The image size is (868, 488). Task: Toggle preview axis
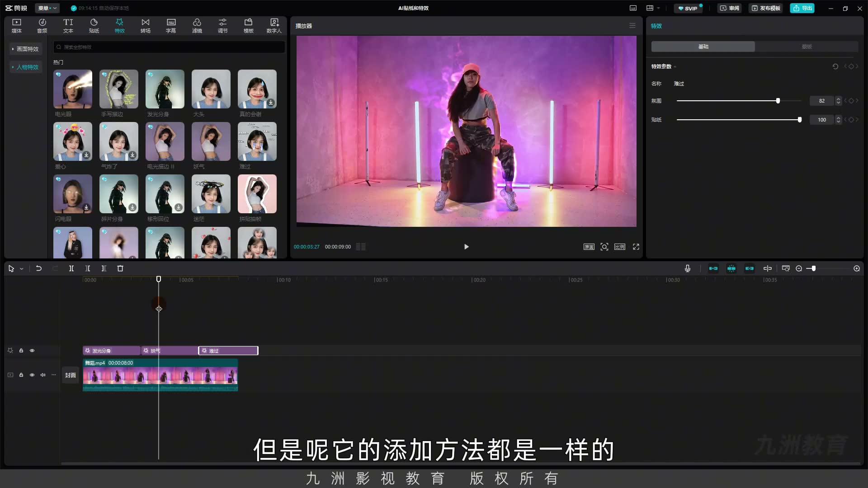click(768, 268)
